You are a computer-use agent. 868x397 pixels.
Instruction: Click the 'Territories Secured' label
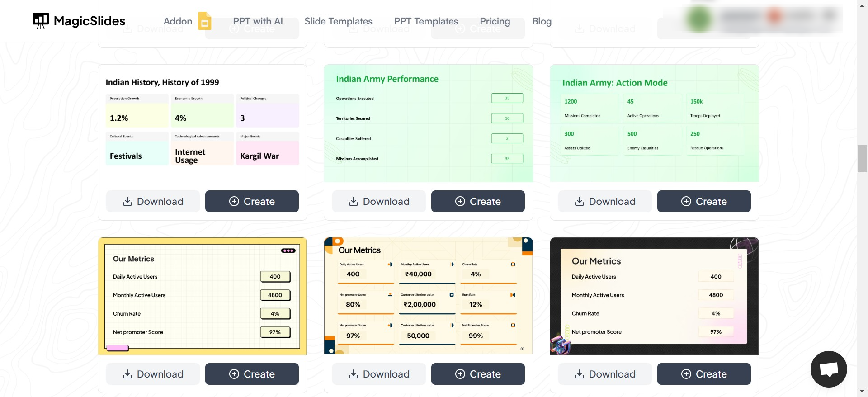pos(353,118)
